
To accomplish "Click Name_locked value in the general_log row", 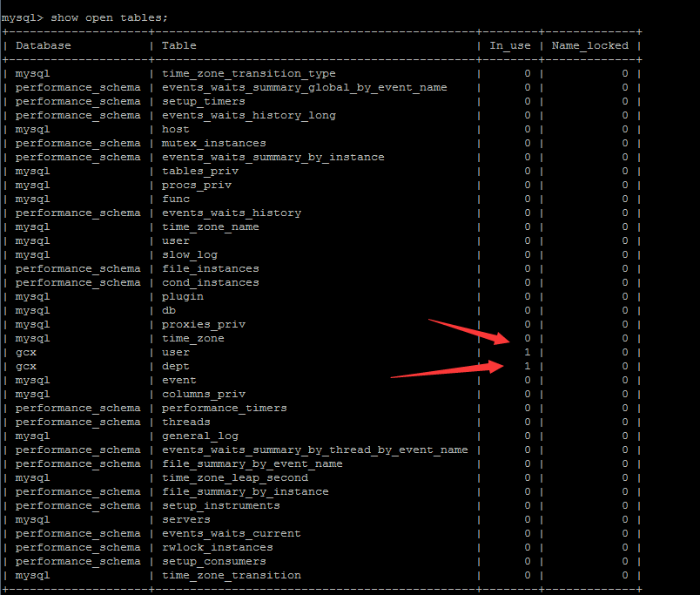I will 625,436.
